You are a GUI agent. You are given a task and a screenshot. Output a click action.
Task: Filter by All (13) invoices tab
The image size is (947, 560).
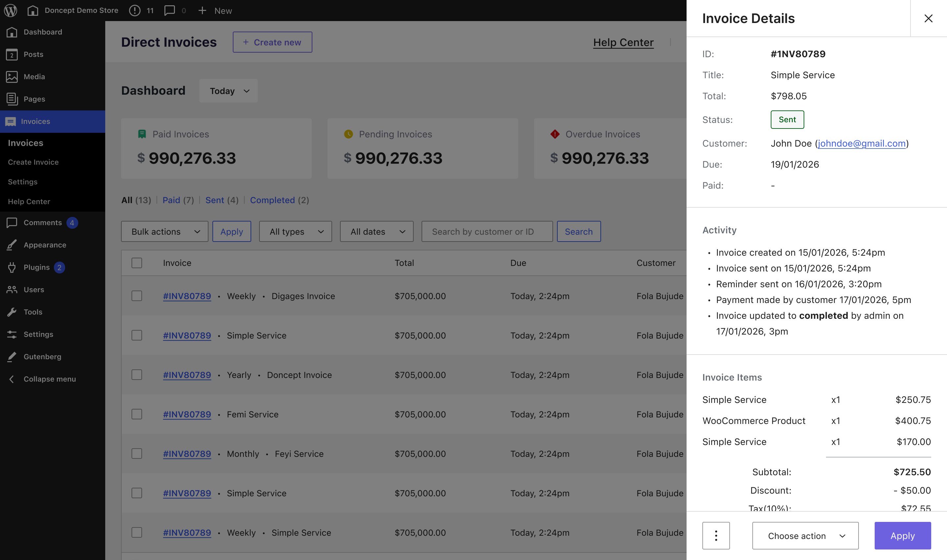[136, 200]
